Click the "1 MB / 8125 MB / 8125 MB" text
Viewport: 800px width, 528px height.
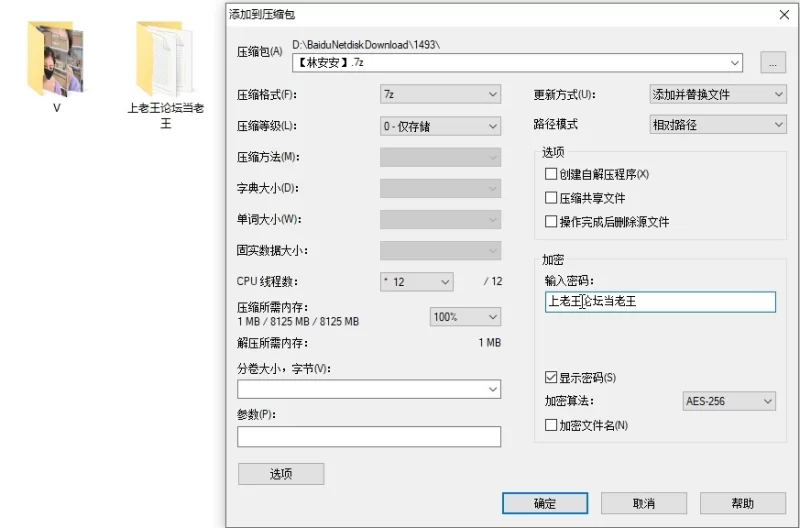tap(298, 322)
